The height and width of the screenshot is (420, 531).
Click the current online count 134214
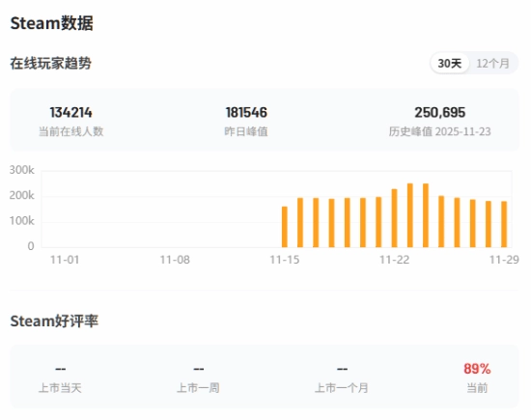tap(70, 112)
